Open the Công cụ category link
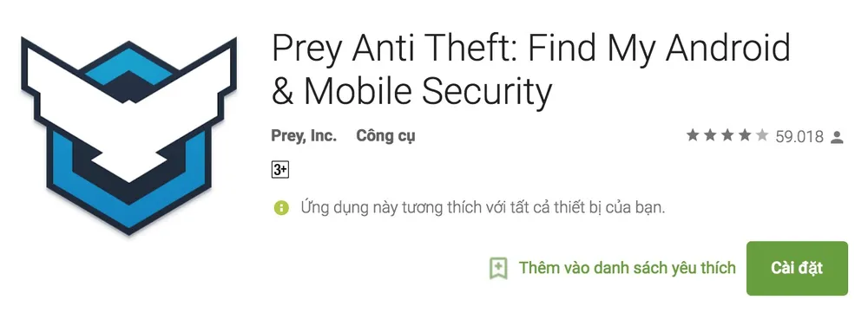Screen dimensions: 868x313 click(x=386, y=137)
